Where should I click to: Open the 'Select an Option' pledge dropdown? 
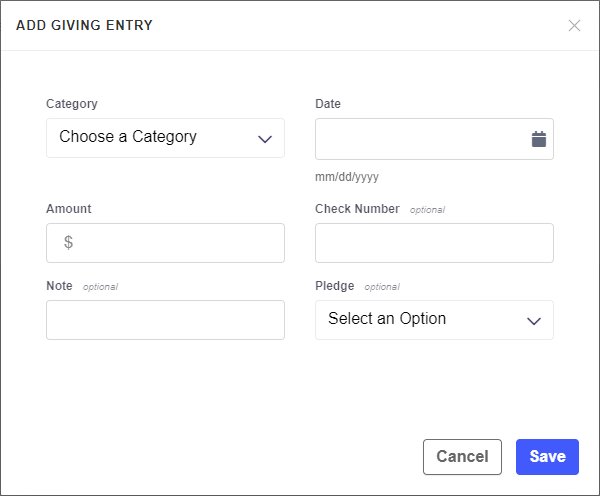tap(420, 320)
